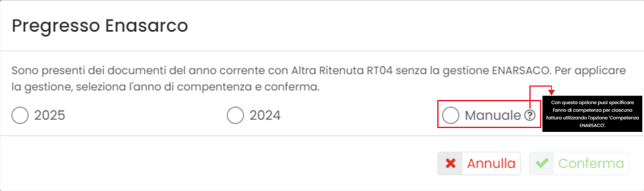Click the Annulla button label
Viewport: 644px width, 191px height.
coord(491,164)
